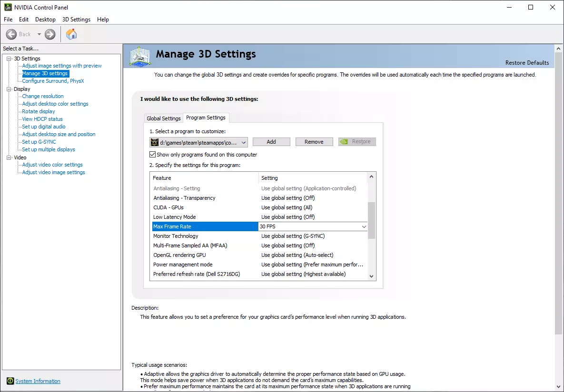Click Use global setting (Highest available) value

[303, 274]
